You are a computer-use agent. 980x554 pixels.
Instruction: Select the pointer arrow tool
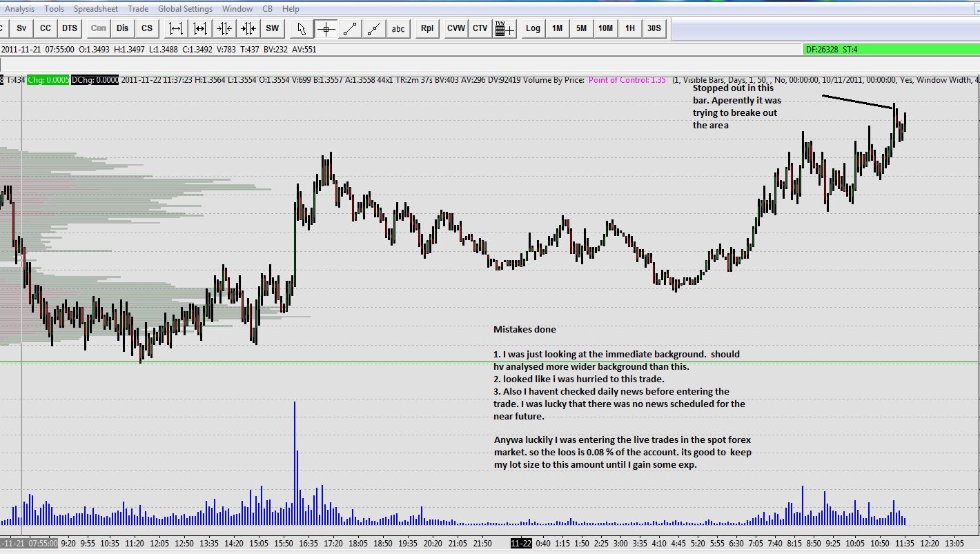click(302, 28)
